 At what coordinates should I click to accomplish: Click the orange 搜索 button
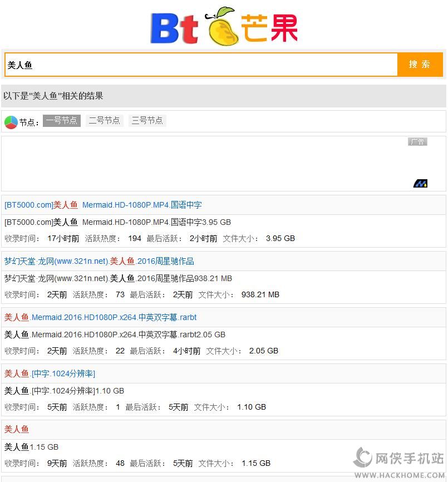pos(420,65)
